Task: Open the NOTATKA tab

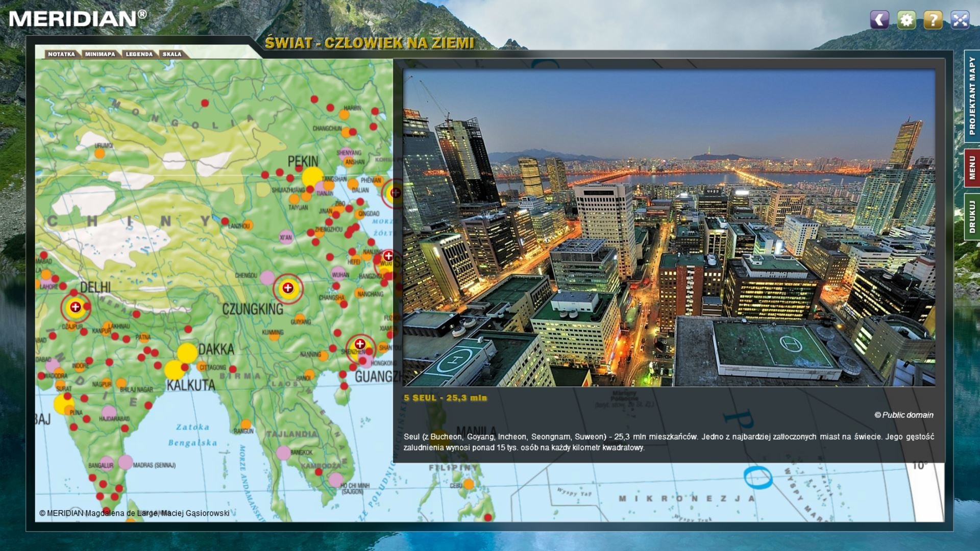Action: [x=61, y=54]
